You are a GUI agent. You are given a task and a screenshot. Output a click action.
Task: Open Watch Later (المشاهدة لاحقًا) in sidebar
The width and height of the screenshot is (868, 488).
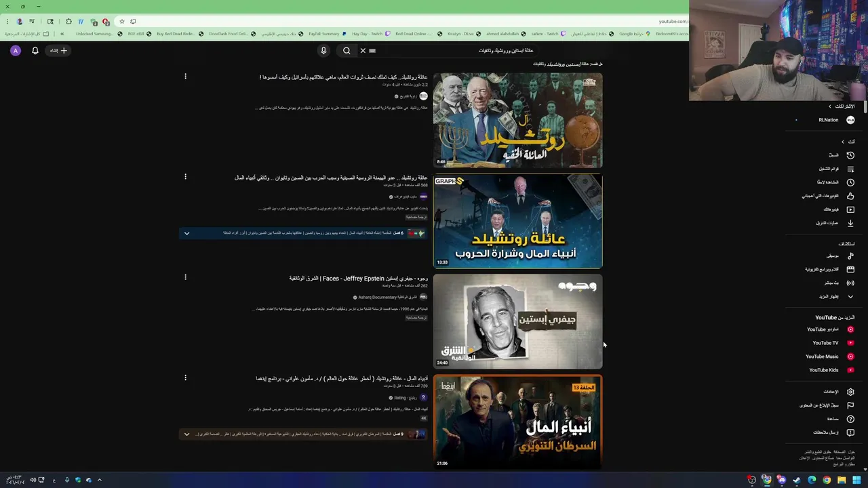tap(835, 182)
